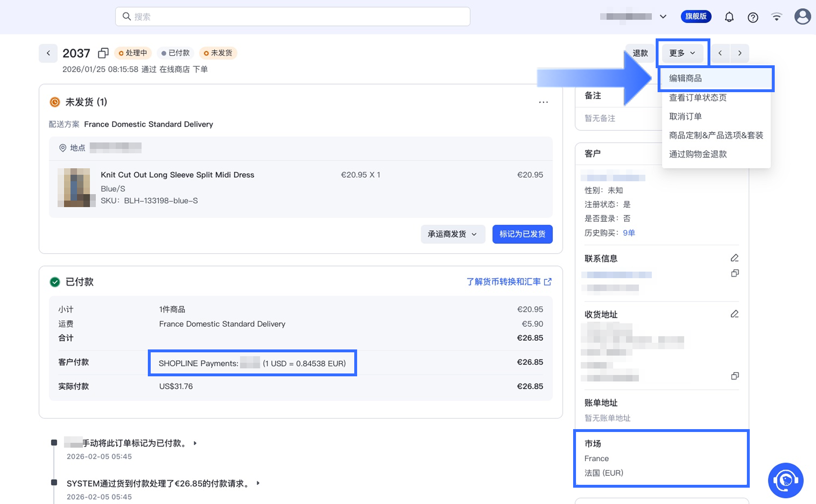This screenshot has height=504, width=816.
Task: Select 查看订单状态页 menu item
Action: (x=716, y=97)
